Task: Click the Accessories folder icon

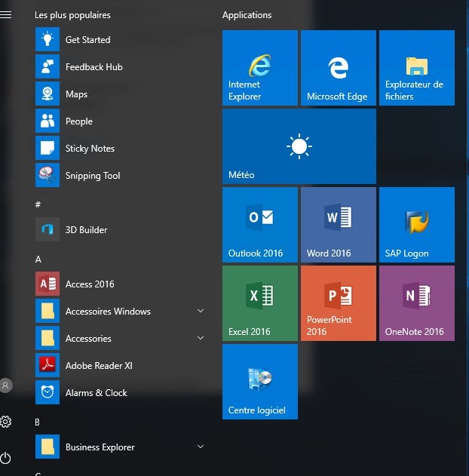Action: (48, 338)
